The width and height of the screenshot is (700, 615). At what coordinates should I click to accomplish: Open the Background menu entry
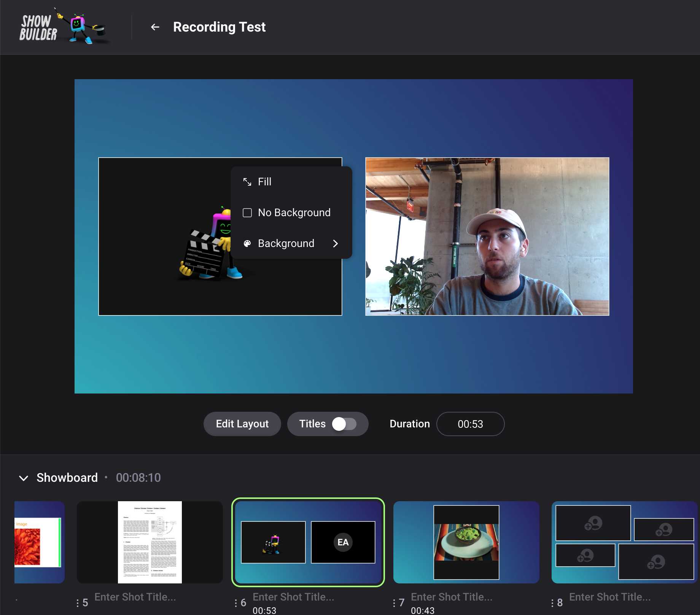291,244
